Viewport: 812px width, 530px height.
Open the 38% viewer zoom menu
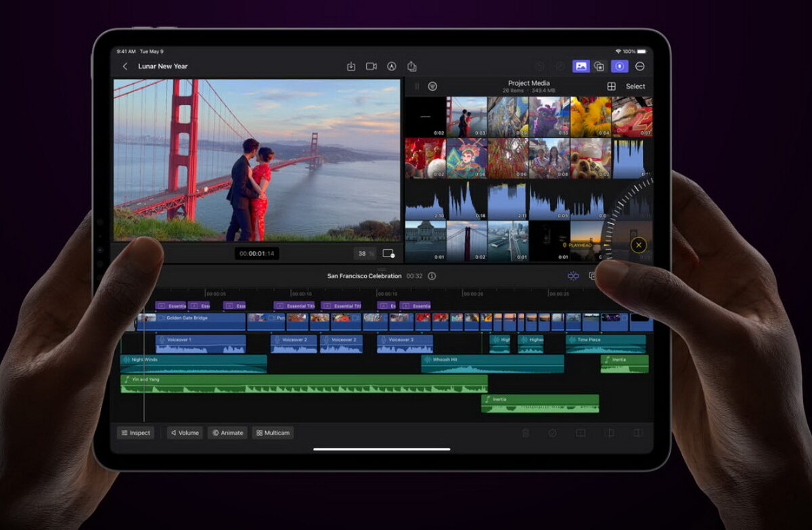(365, 254)
